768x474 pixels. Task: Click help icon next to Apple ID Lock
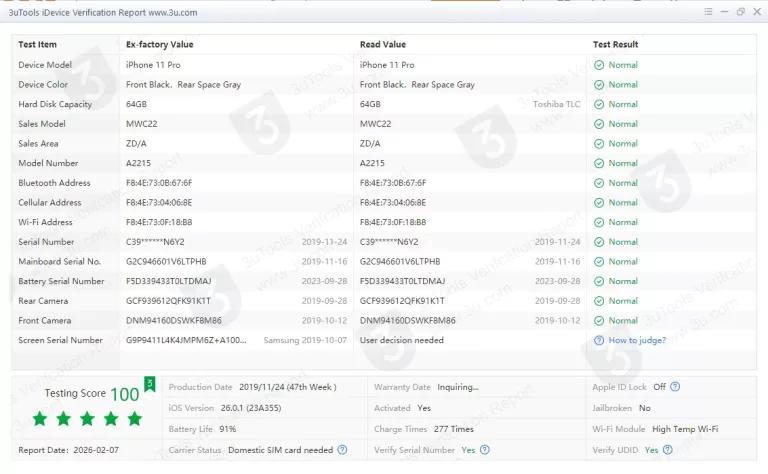point(675,387)
